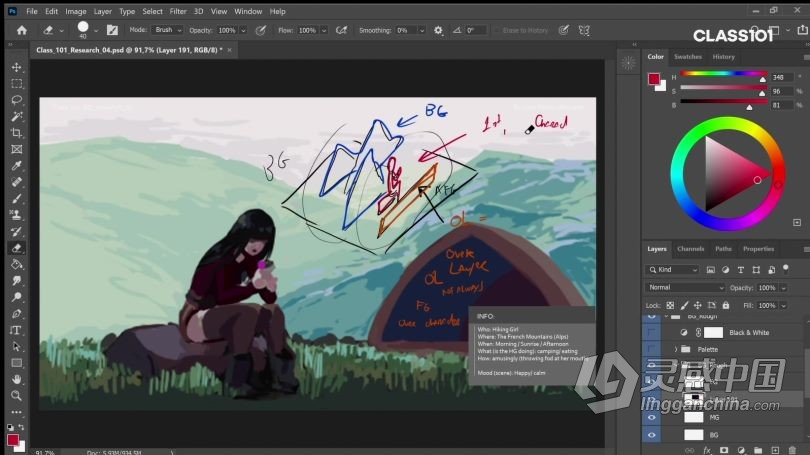Select the Pen tool
This screenshot has width=810, height=455.
point(17,313)
